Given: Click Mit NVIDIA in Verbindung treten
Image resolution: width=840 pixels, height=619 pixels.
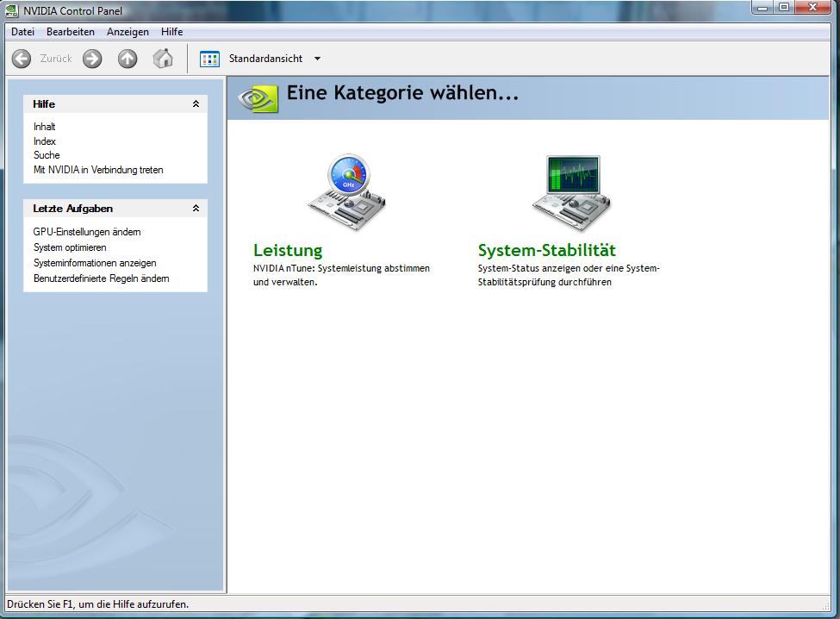Looking at the screenshot, I should tap(98, 169).
